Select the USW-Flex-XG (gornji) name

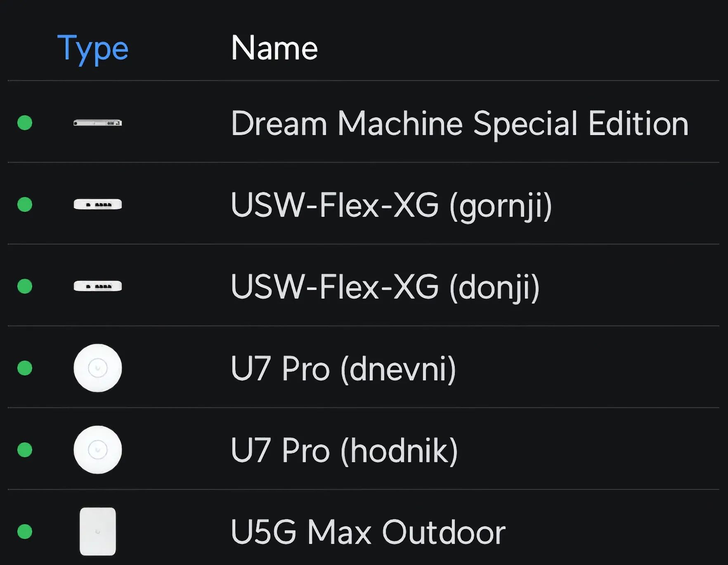[x=391, y=205]
